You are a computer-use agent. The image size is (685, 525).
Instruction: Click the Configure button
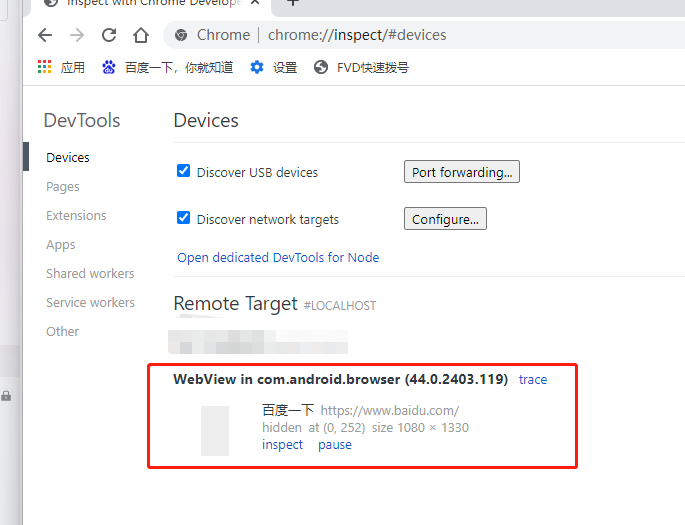[x=445, y=218]
